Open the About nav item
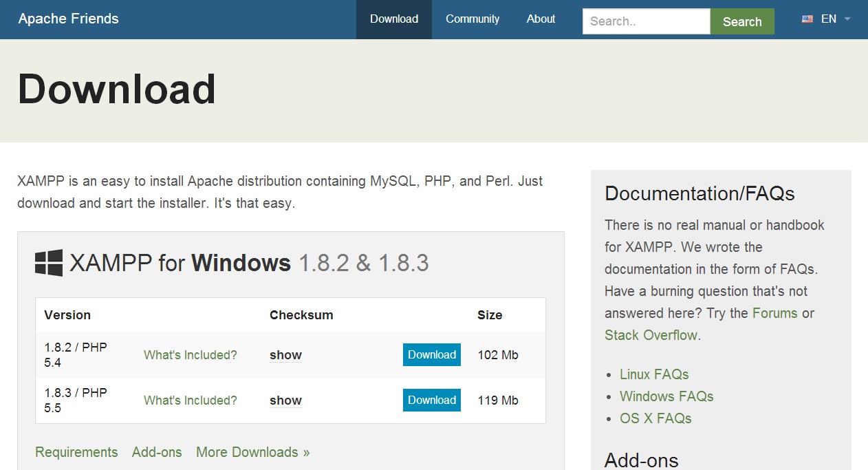The width and height of the screenshot is (868, 470). pos(541,19)
